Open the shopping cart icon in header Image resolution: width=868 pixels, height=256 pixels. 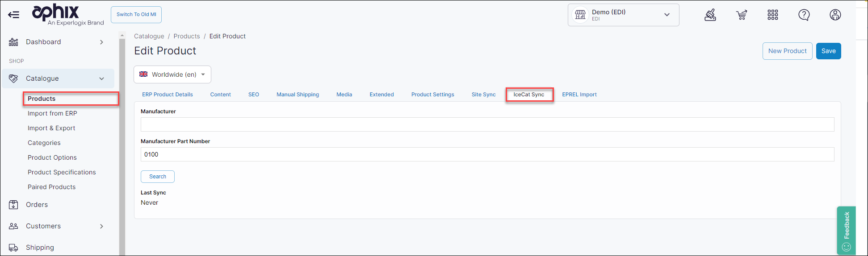tap(742, 15)
